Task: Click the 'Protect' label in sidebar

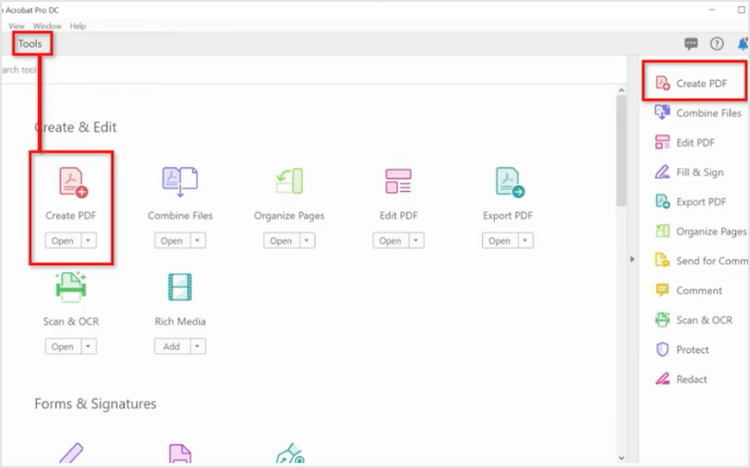Action: coord(693,349)
